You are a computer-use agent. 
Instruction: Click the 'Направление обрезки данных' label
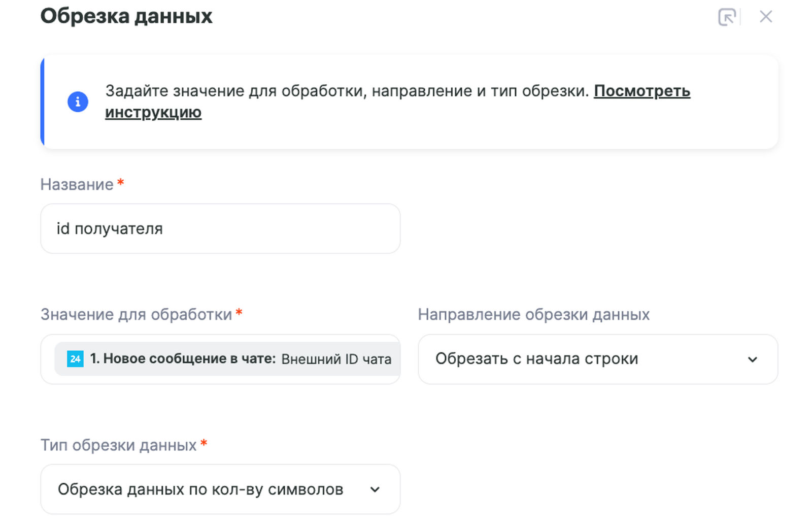533,315
